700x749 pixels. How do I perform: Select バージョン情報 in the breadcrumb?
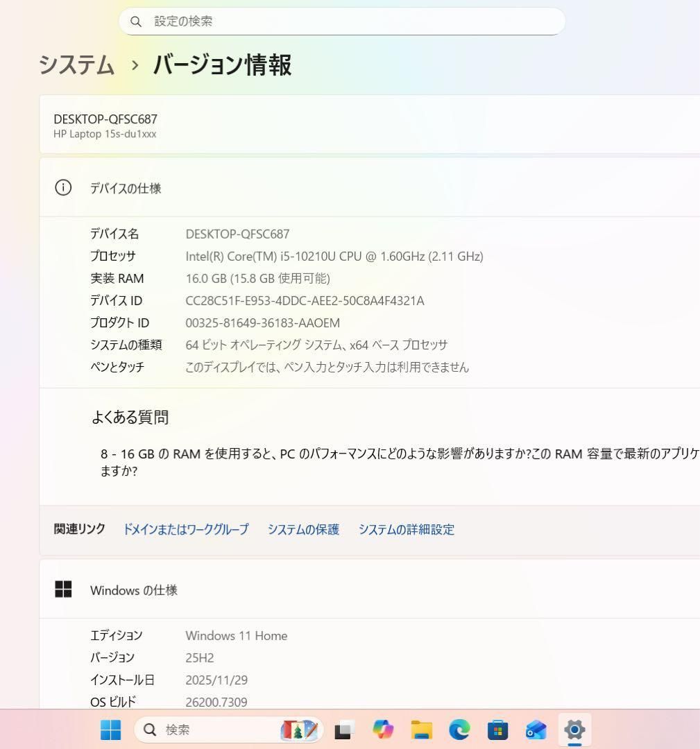pyautogui.click(x=223, y=66)
